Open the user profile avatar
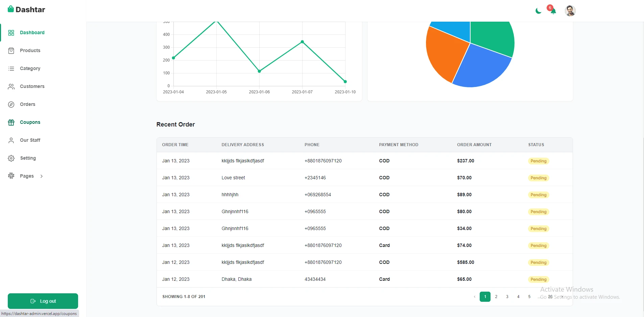Viewport: 644px width, 317px height. 570,11
